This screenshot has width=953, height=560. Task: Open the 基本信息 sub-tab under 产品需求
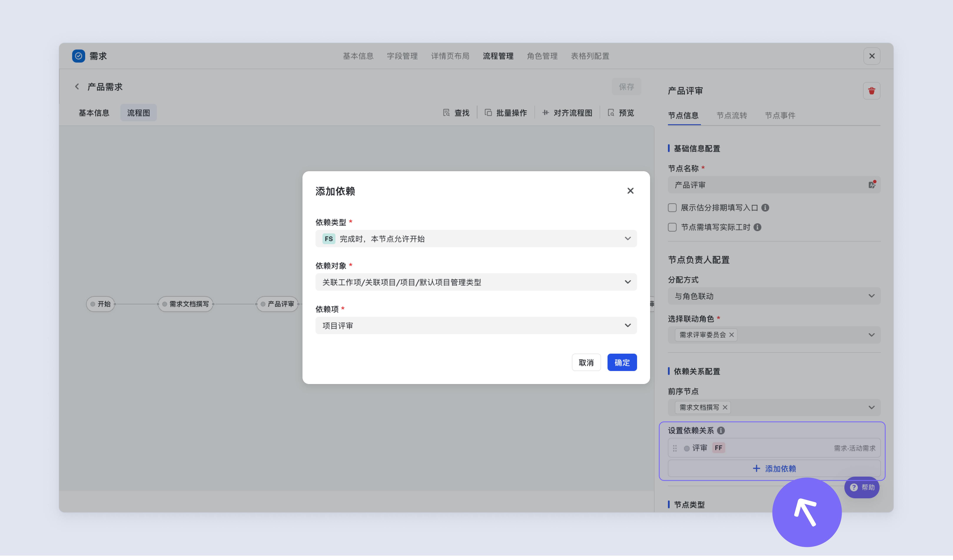[94, 113]
